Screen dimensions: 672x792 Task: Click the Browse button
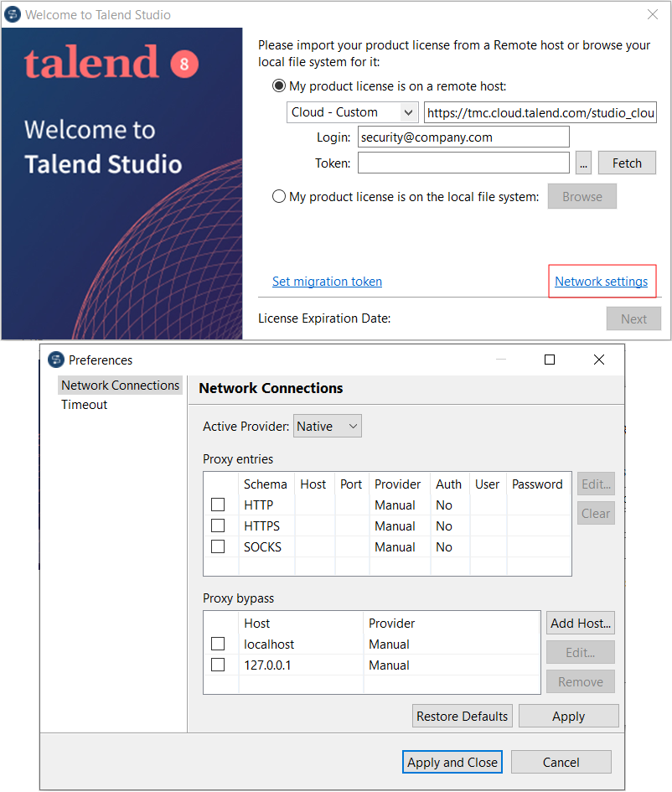(582, 196)
